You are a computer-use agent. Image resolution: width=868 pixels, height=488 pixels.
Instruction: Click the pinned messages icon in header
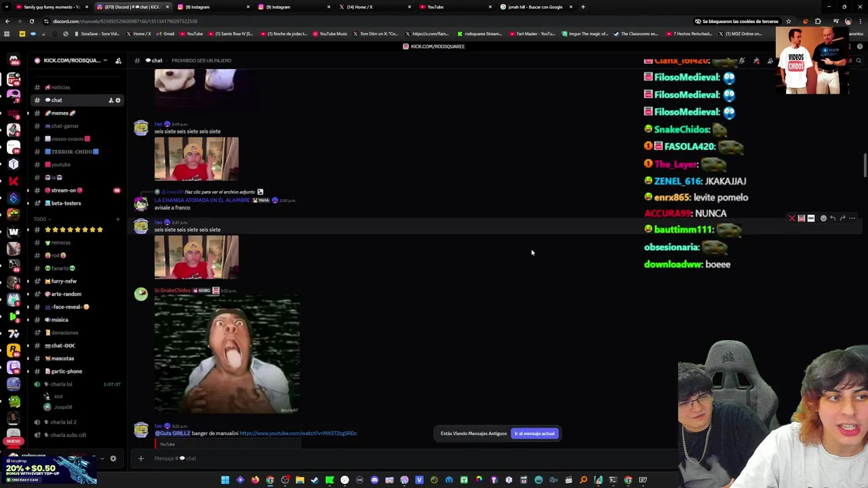click(756, 60)
